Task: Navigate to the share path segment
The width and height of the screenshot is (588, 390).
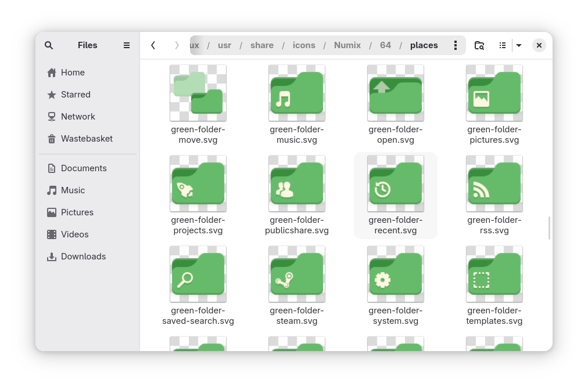Action: (262, 45)
